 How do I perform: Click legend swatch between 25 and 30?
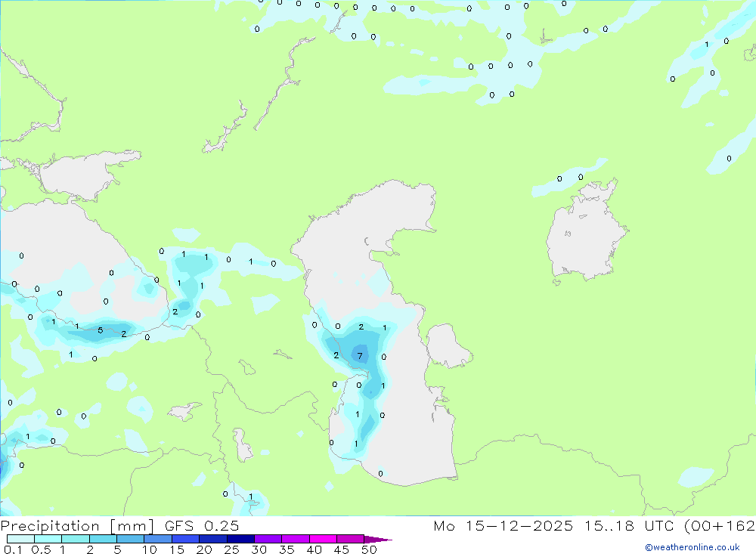pyautogui.click(x=240, y=539)
